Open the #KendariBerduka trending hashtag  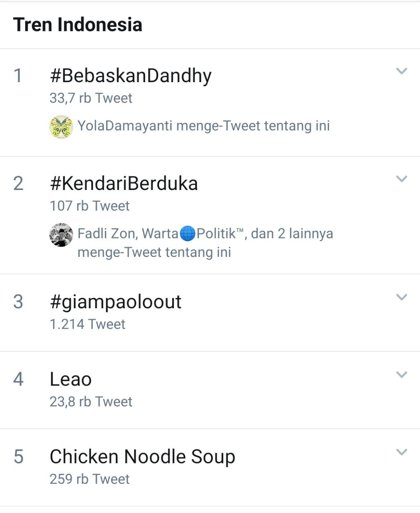click(x=123, y=184)
